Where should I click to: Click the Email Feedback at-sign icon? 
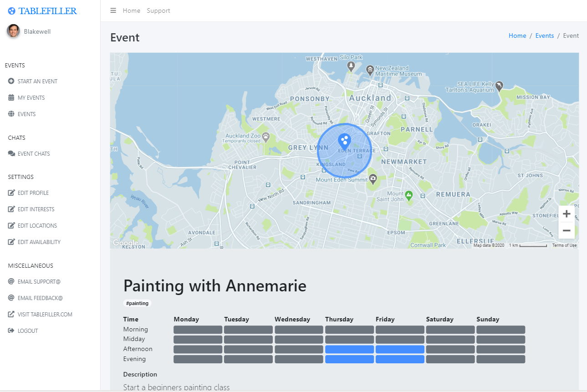click(11, 298)
